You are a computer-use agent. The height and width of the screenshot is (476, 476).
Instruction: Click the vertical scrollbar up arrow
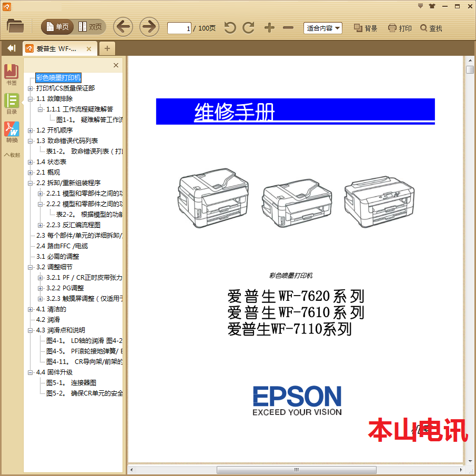coord(470,60)
